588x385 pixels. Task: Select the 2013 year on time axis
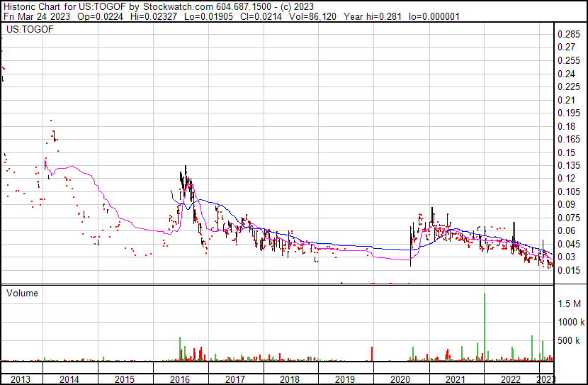pyautogui.click(x=21, y=379)
